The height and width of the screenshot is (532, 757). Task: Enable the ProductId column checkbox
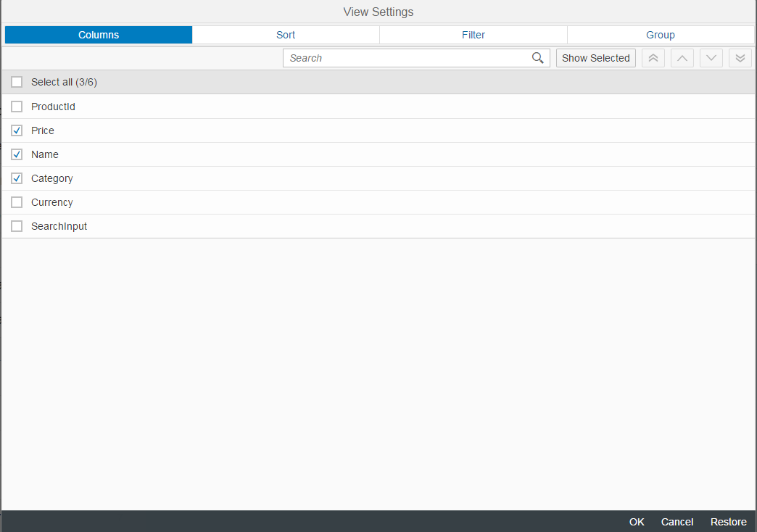pos(17,107)
